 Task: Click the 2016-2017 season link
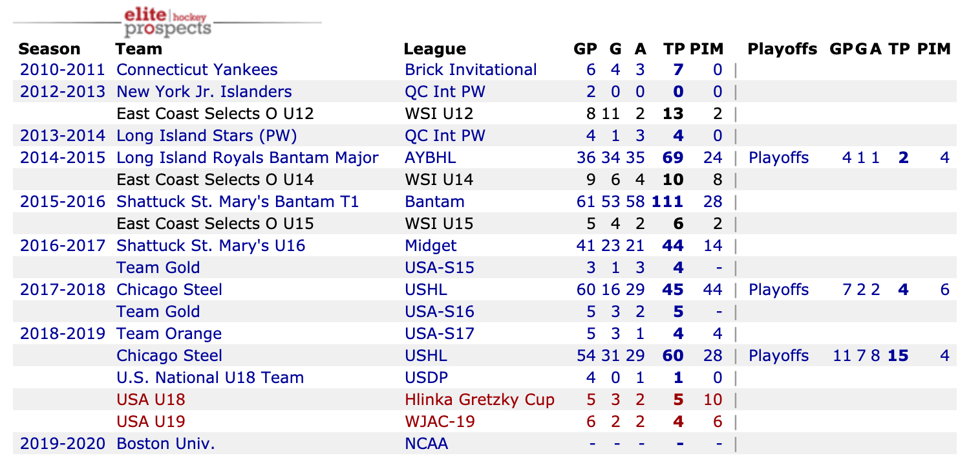coord(62,246)
